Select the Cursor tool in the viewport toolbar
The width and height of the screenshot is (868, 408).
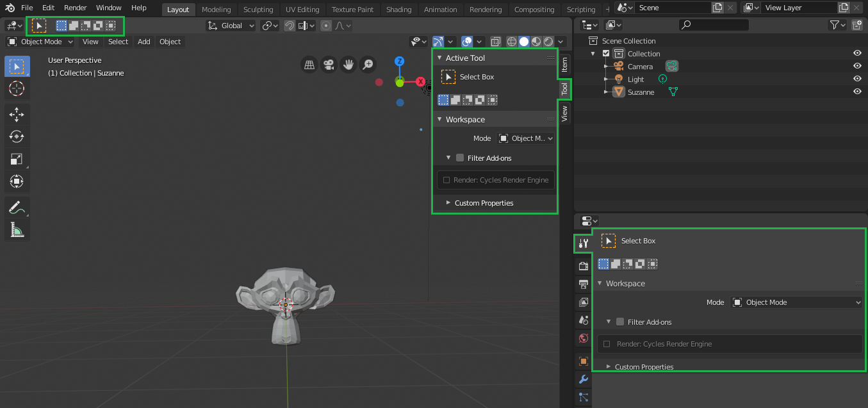click(17, 88)
